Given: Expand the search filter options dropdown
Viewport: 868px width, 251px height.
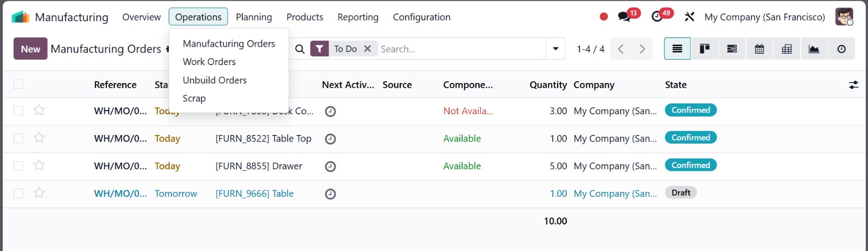Looking at the screenshot, I should pos(556,49).
